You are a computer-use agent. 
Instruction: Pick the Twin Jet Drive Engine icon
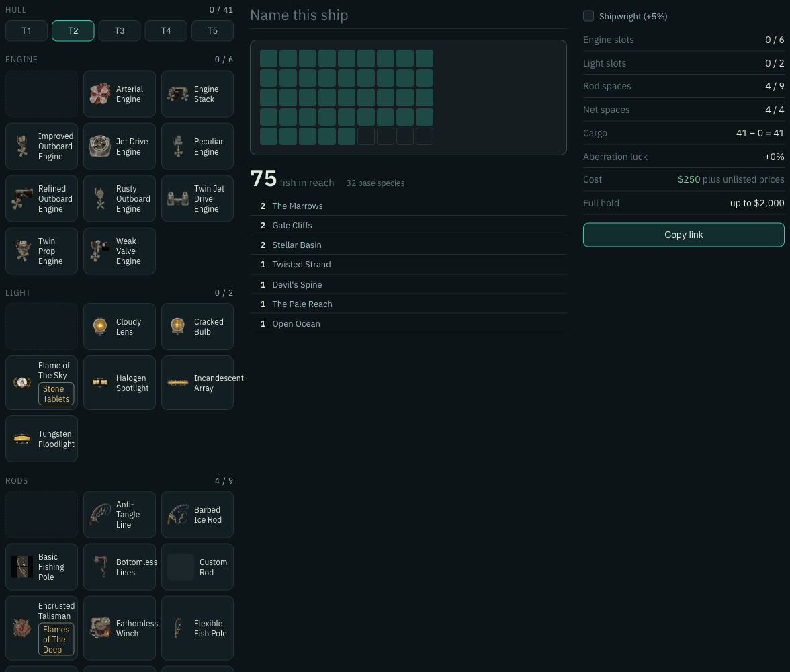pos(178,199)
